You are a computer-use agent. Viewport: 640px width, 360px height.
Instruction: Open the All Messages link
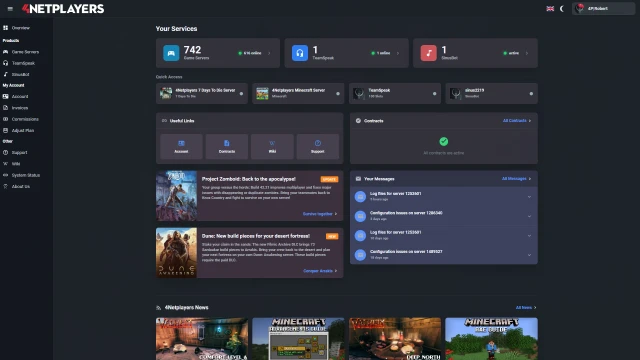point(516,179)
